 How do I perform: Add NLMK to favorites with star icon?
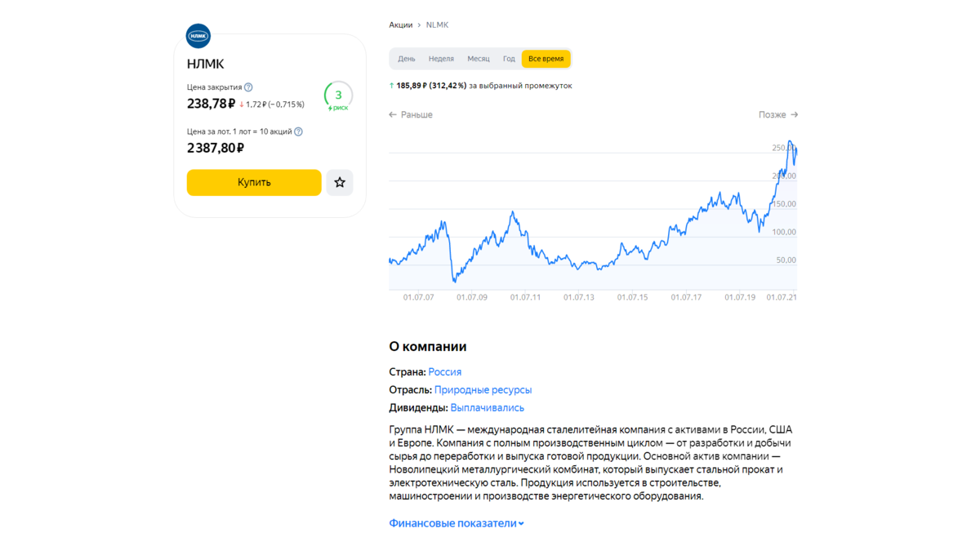coord(340,183)
